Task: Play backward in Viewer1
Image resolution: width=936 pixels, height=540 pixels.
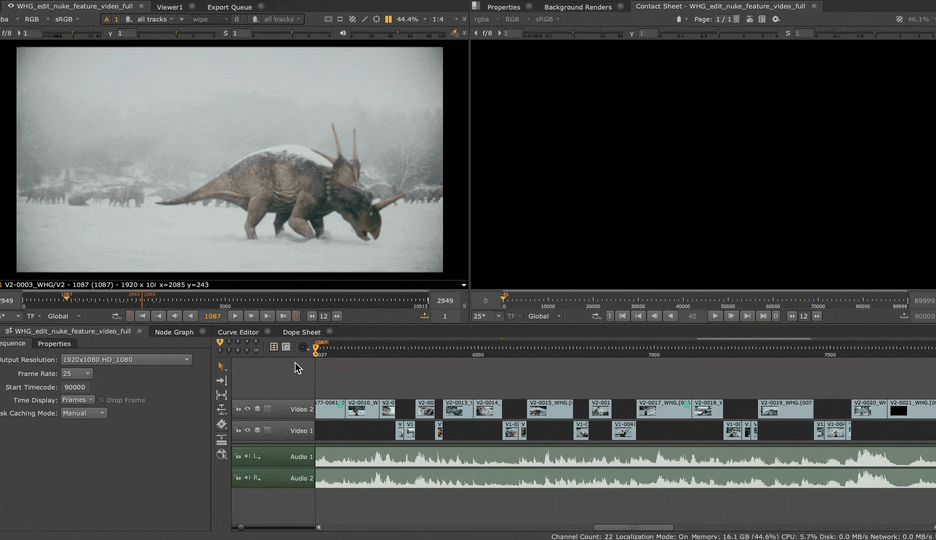Action: click(x=190, y=316)
